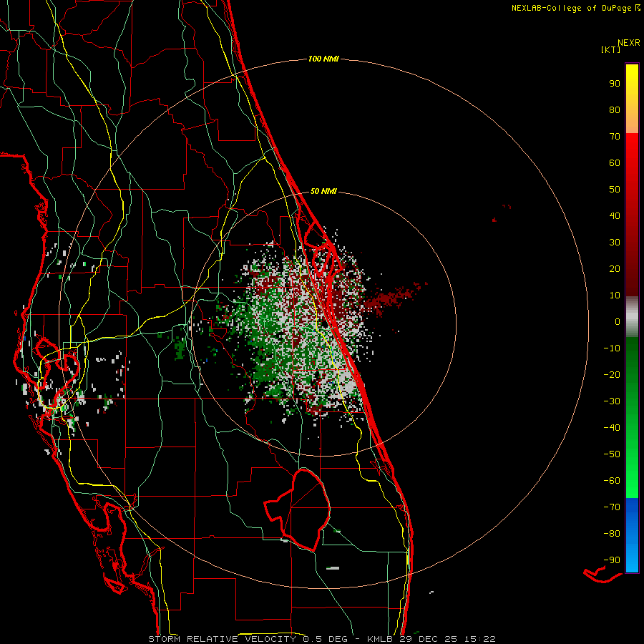The height and width of the screenshot is (644, 644).
Task: Click the -70 scale value
Action: tap(612, 507)
